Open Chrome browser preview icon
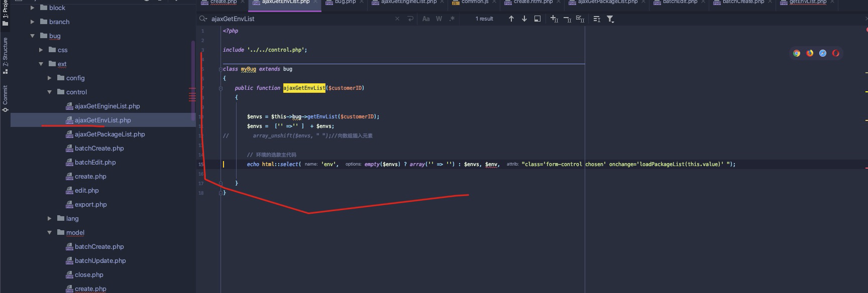This screenshot has height=293, width=868. [x=797, y=53]
